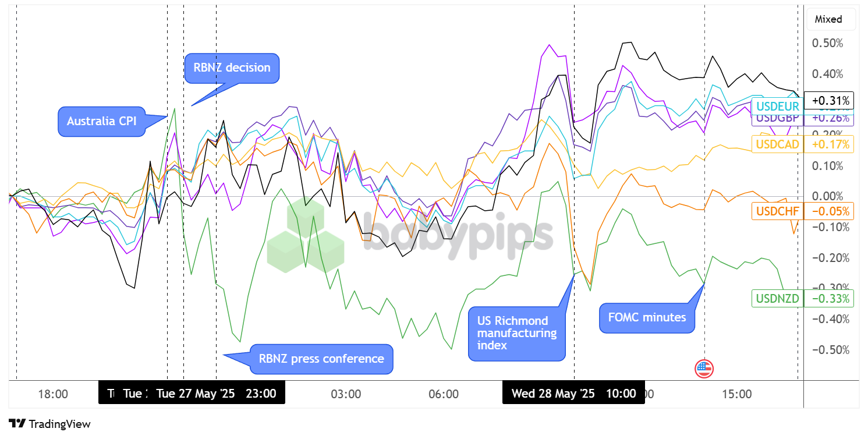The image size is (868, 439).
Task: Click the black +0.31% value label
Action: click(x=828, y=101)
